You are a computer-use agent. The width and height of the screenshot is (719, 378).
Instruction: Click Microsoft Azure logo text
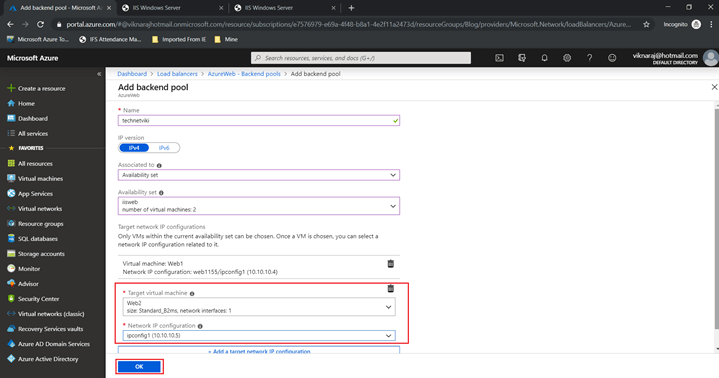33,58
